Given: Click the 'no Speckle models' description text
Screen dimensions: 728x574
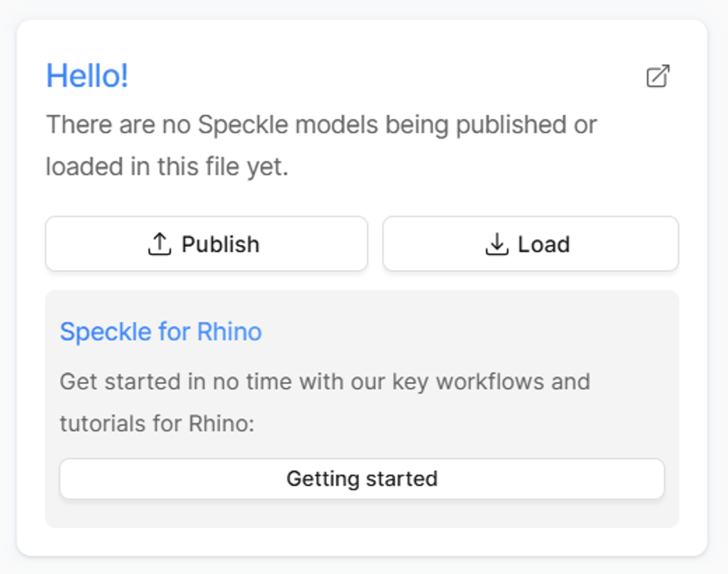Looking at the screenshot, I should pyautogui.click(x=321, y=145).
